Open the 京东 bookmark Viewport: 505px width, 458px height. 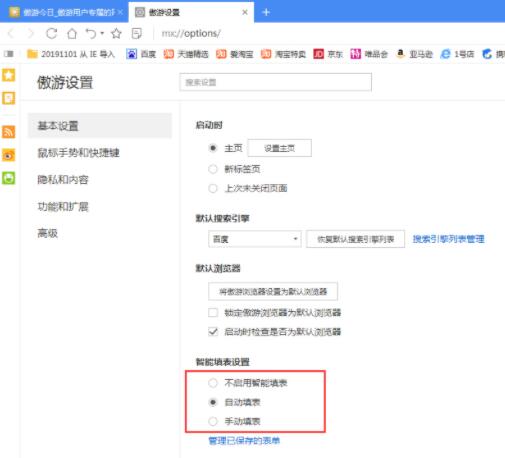[x=328, y=54]
